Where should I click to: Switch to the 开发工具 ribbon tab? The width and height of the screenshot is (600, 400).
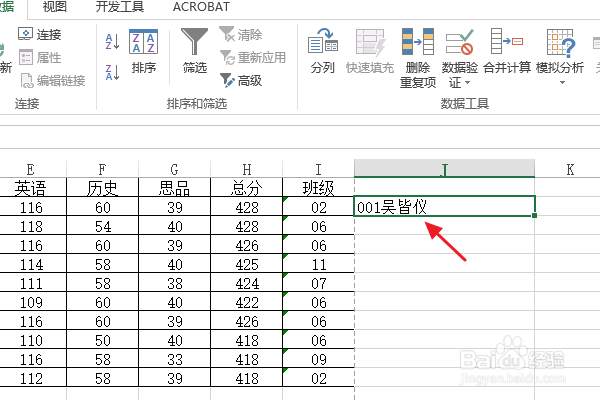tap(120, 7)
